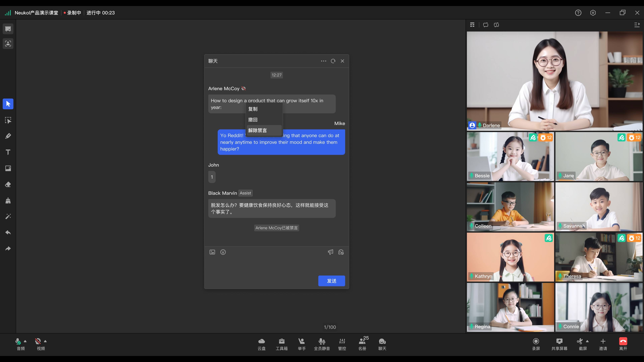
Task: Expand the video options arrow
Action: (45, 341)
